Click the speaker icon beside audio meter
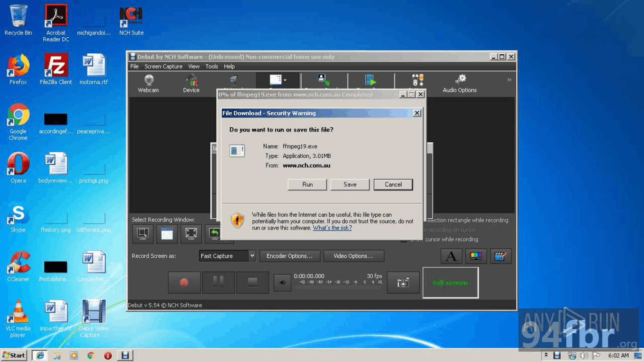The image size is (644, 362). (282, 283)
